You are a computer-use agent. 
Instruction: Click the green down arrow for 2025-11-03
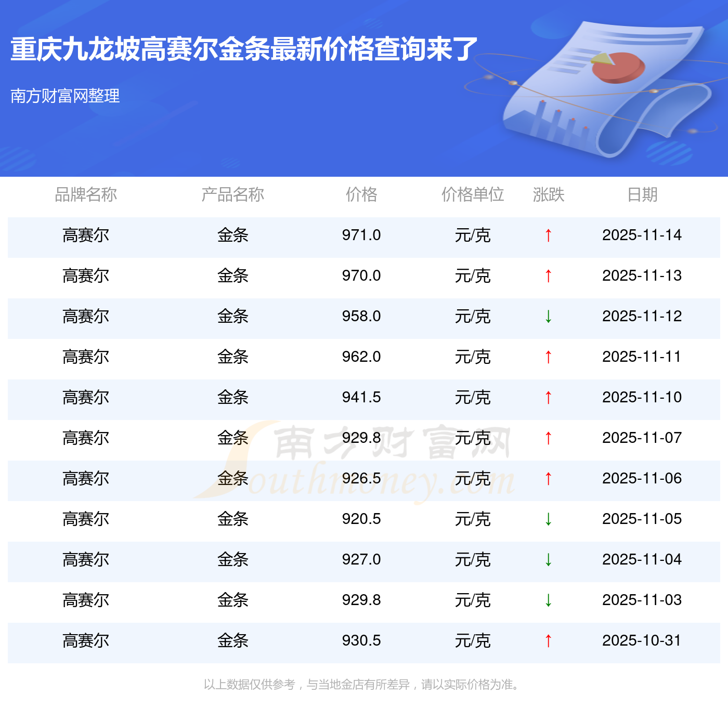(548, 600)
